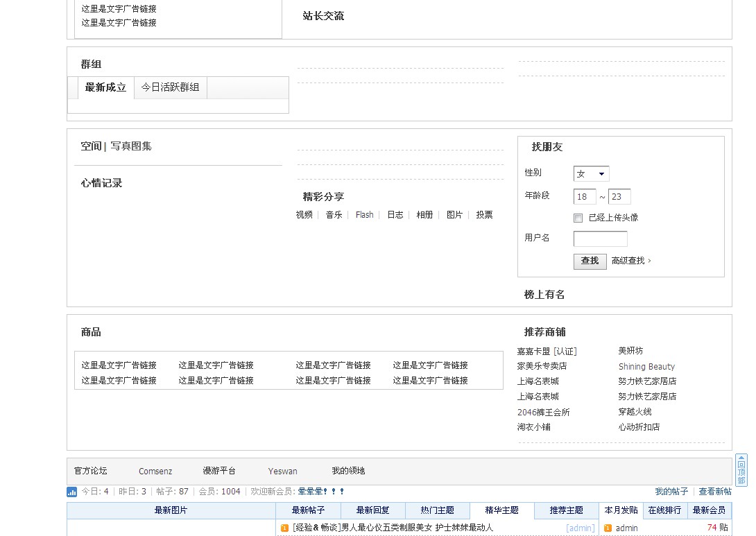This screenshot has height=536, width=756.
Task: Click the orange rank badge beside the thread
Action: (x=284, y=528)
